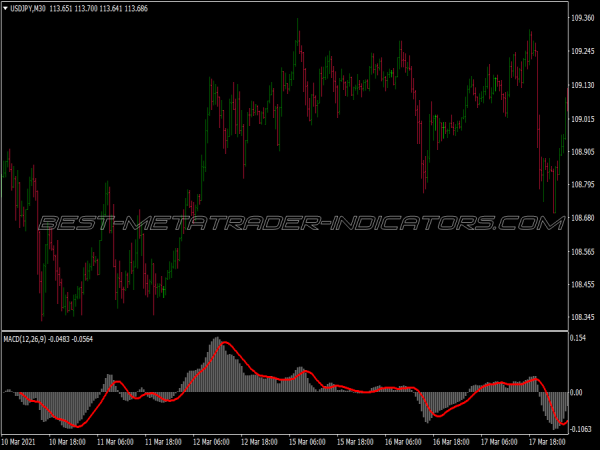Click the 17 Mar 06:00 time label
600x450 pixels.
(x=499, y=442)
